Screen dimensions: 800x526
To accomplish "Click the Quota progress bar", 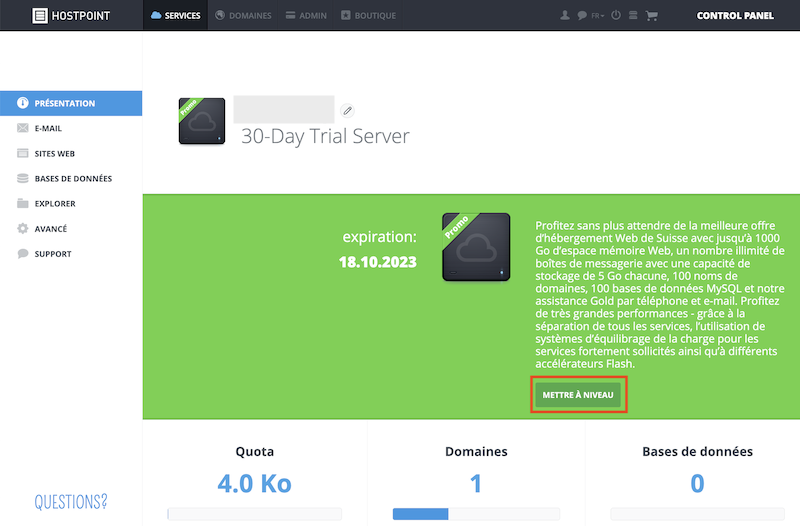I will click(x=255, y=514).
